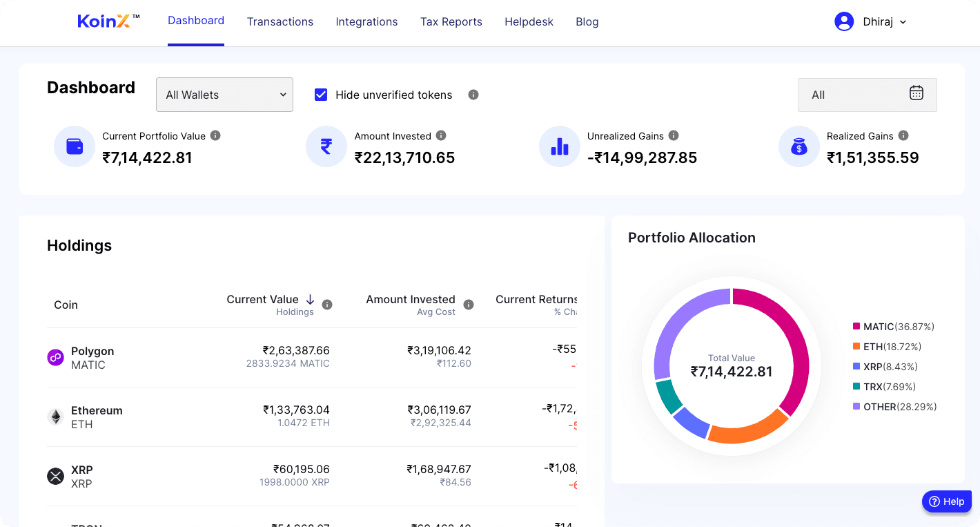Click info icon next to Hide unverified tokens
Viewport: 980px width, 527px height.
[473, 95]
